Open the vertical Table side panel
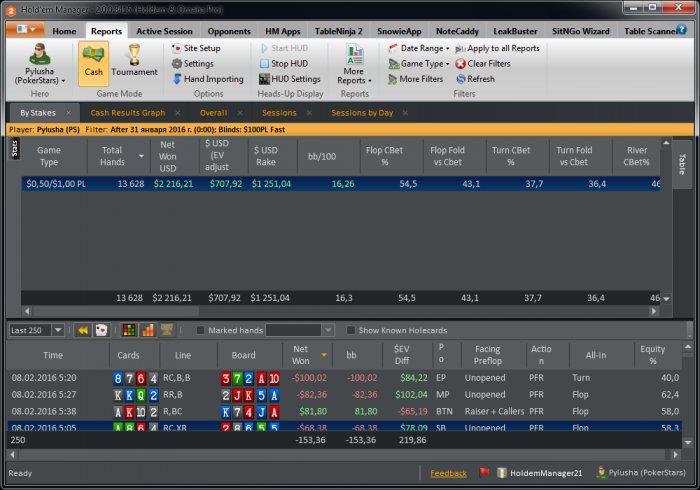The width and height of the screenshot is (700, 490). 682,165
